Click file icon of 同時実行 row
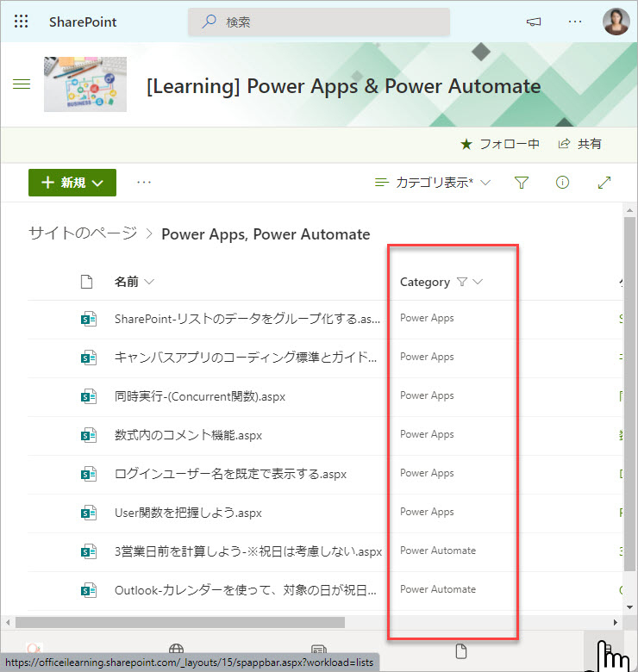Viewport: 638px width, 672px height. (x=88, y=396)
